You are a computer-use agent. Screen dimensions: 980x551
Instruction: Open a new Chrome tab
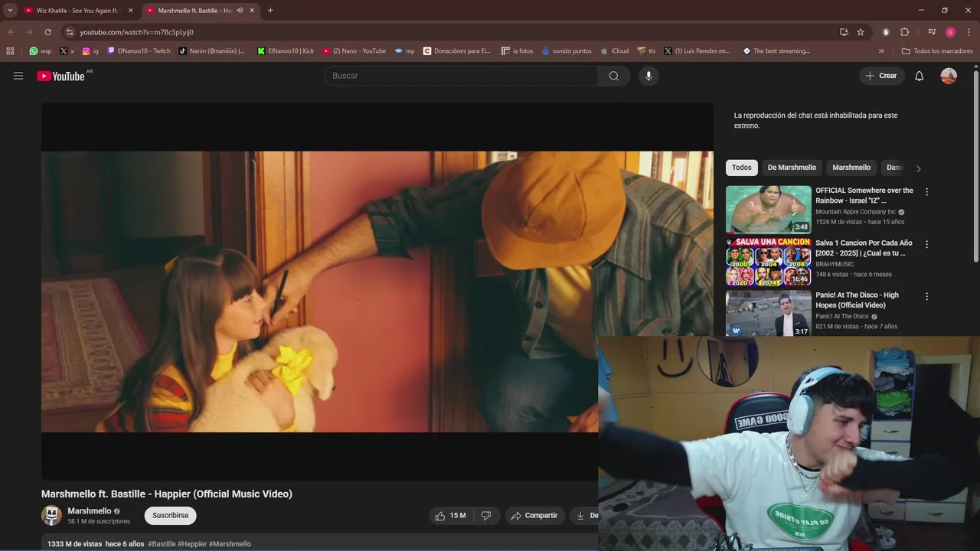click(x=270, y=11)
